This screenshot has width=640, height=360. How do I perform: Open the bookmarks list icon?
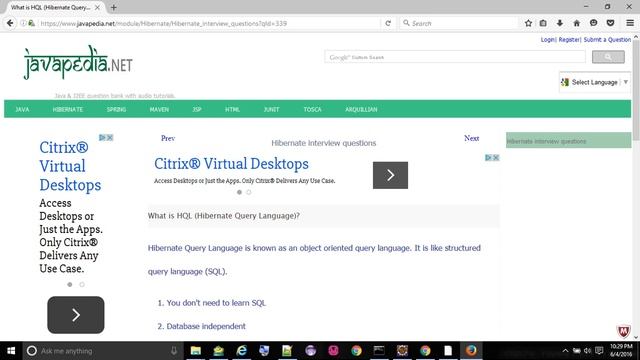coord(543,23)
